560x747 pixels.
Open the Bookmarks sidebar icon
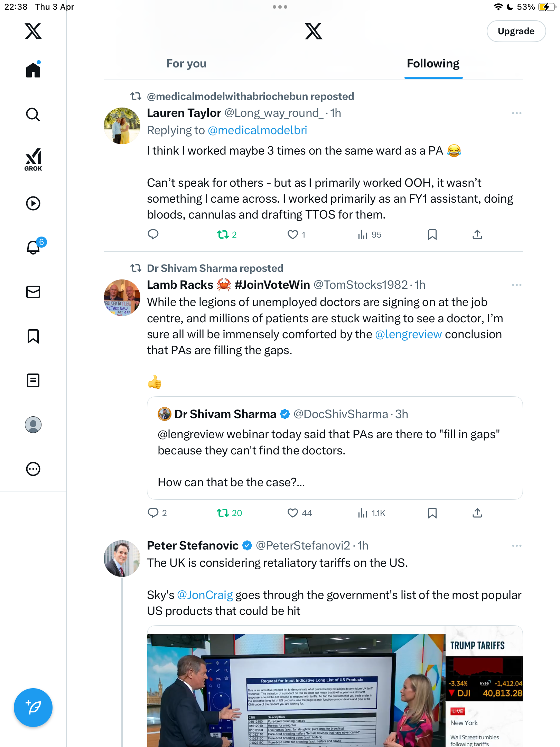click(x=33, y=336)
